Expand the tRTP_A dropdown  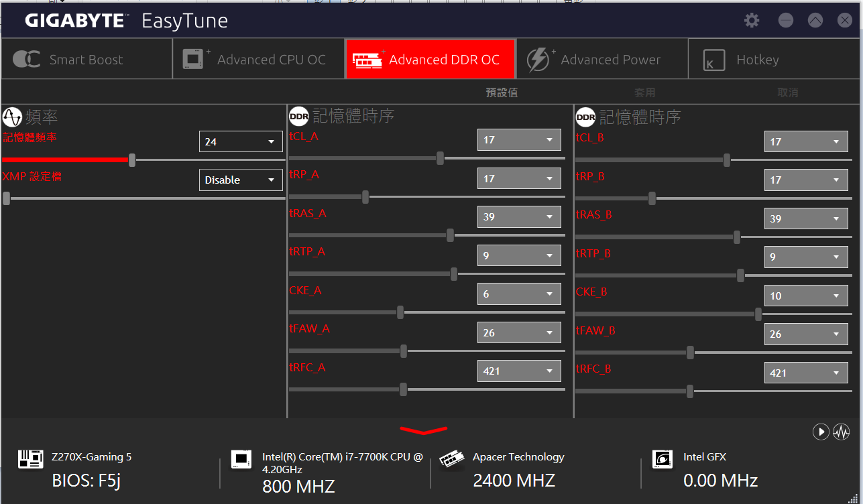click(519, 255)
